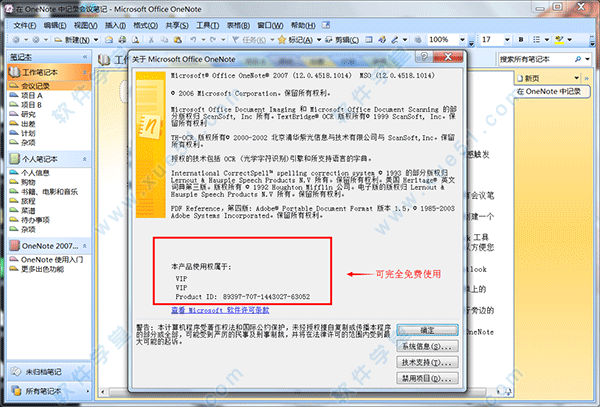Select the 研究 section
600x407 pixels.
tap(49, 114)
